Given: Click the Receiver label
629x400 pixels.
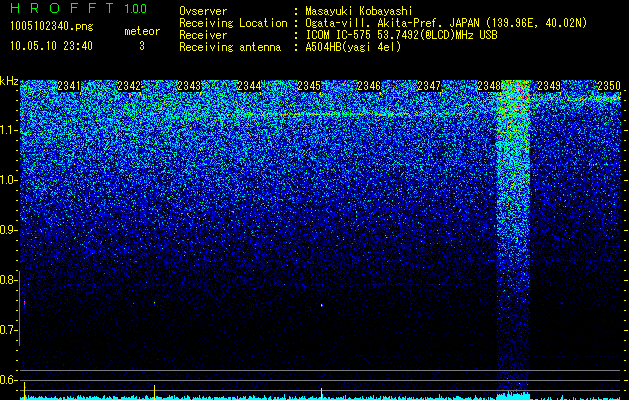Looking at the screenshot, I should click(x=203, y=35).
